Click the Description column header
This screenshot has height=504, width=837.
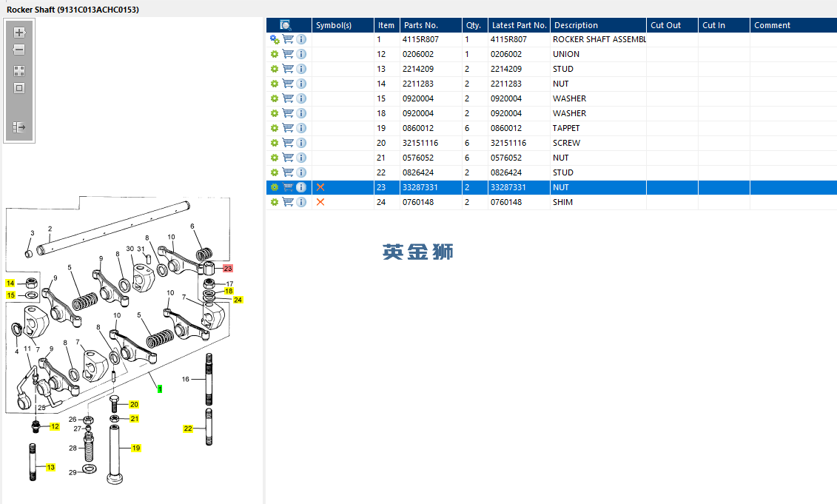(x=598, y=25)
